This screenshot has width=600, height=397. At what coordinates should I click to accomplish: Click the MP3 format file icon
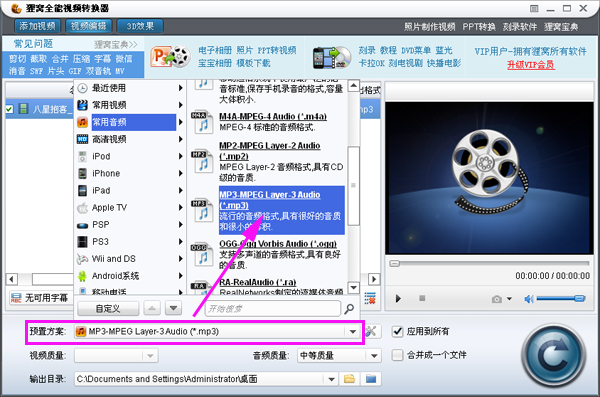202,210
